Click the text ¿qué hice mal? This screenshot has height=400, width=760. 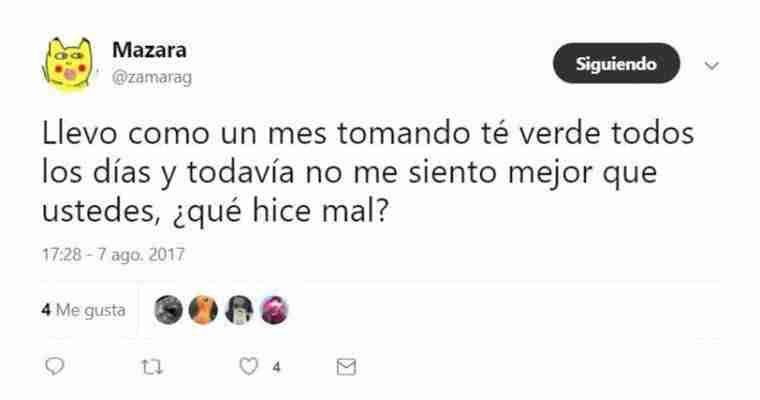(281, 212)
